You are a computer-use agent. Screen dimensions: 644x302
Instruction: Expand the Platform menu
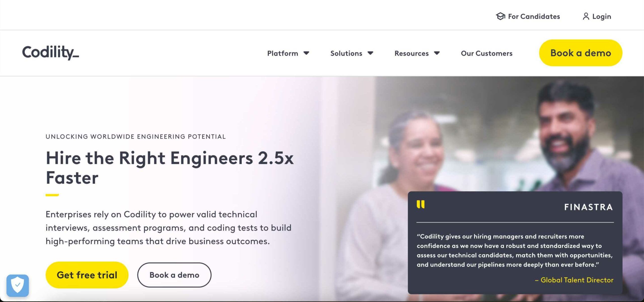[x=282, y=53]
